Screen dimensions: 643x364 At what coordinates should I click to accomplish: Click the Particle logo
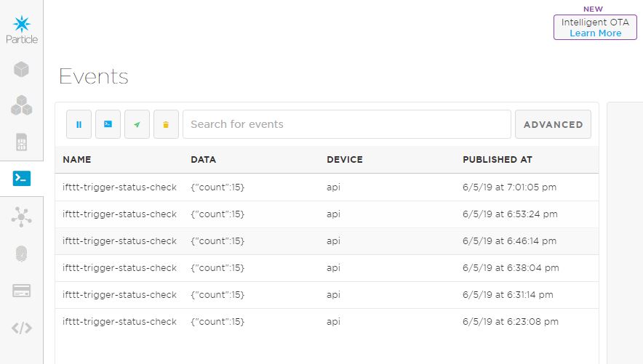point(21,29)
